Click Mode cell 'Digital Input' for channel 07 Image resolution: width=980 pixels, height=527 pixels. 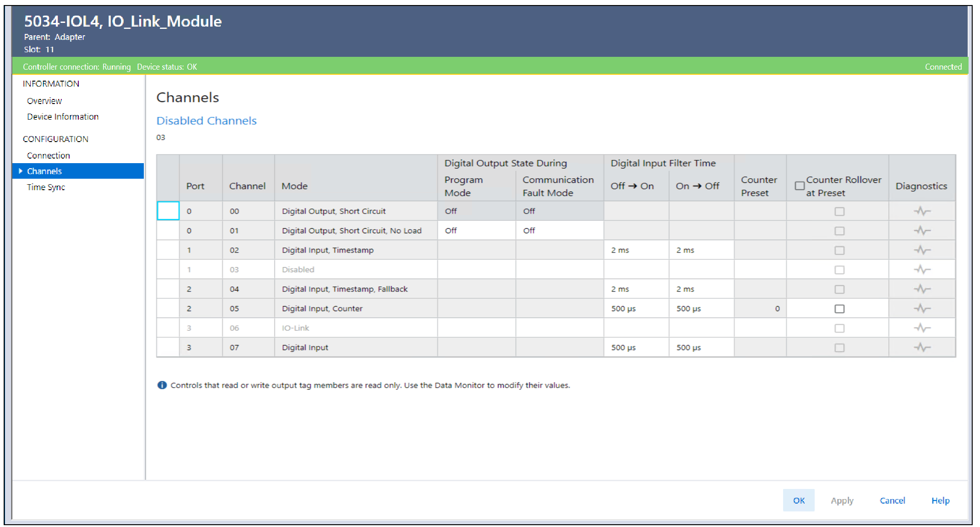pyautogui.click(x=356, y=347)
